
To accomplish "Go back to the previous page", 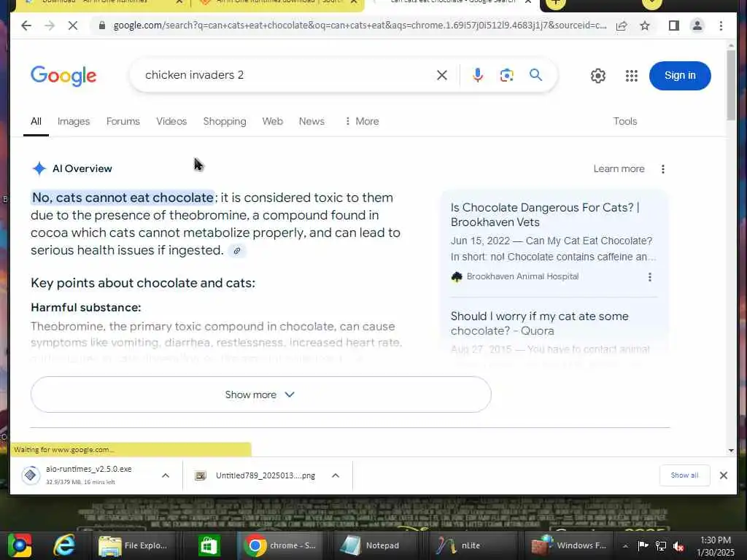I will (26, 26).
